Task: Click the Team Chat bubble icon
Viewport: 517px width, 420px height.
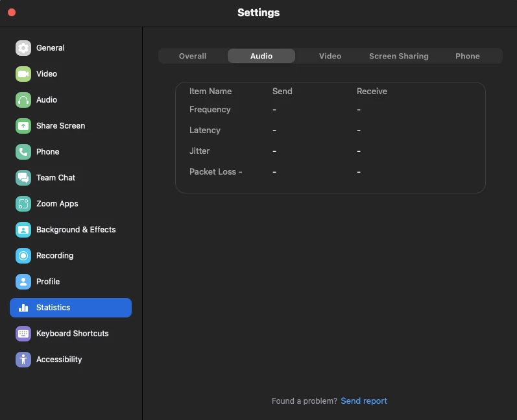Action: tap(23, 178)
